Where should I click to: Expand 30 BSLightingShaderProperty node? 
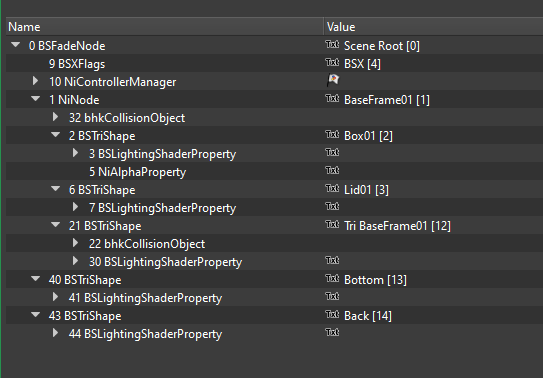pos(75,261)
